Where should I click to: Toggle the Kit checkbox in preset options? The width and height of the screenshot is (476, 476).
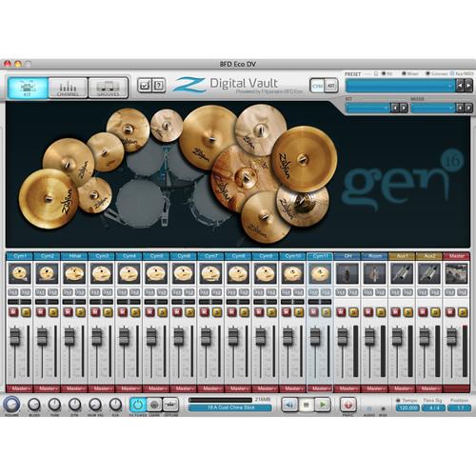point(384,73)
